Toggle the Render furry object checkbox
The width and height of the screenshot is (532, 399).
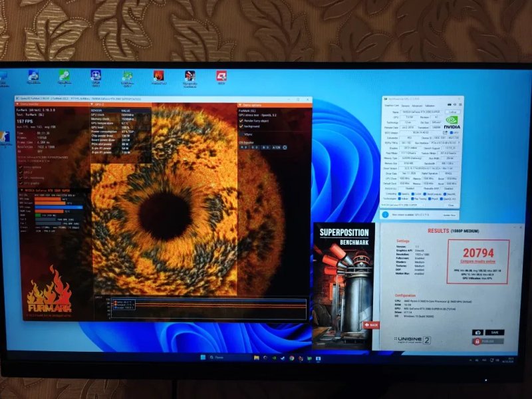coord(241,121)
